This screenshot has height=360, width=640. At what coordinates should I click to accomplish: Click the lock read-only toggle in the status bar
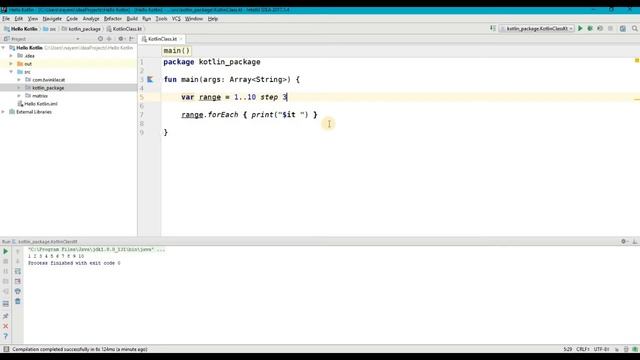[x=616, y=349]
